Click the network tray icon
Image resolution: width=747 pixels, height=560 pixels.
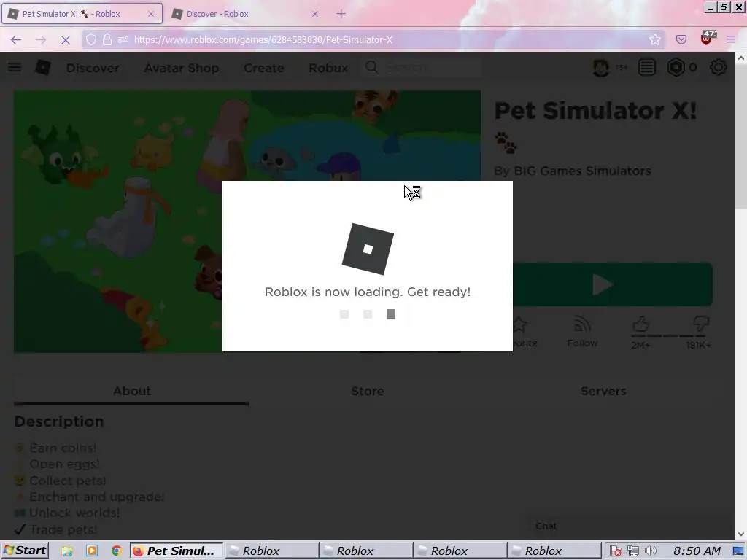tap(633, 551)
